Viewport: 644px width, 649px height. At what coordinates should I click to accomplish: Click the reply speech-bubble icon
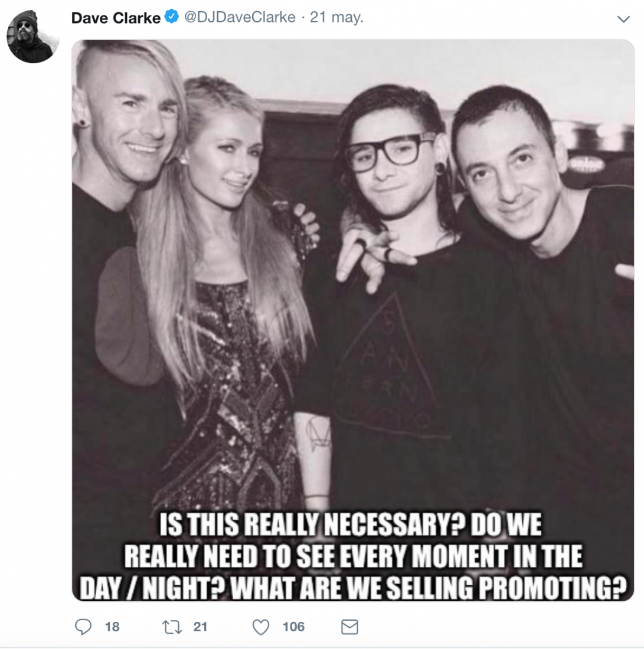(83, 627)
